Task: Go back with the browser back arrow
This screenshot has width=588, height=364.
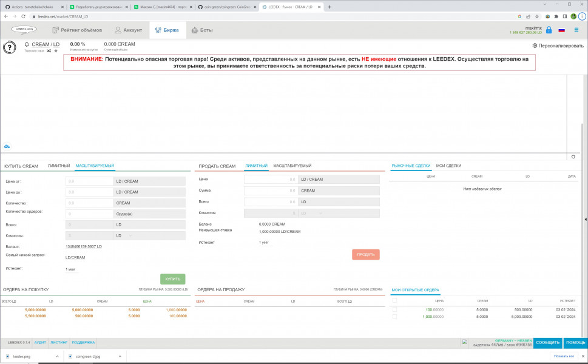Action: click(x=6, y=16)
